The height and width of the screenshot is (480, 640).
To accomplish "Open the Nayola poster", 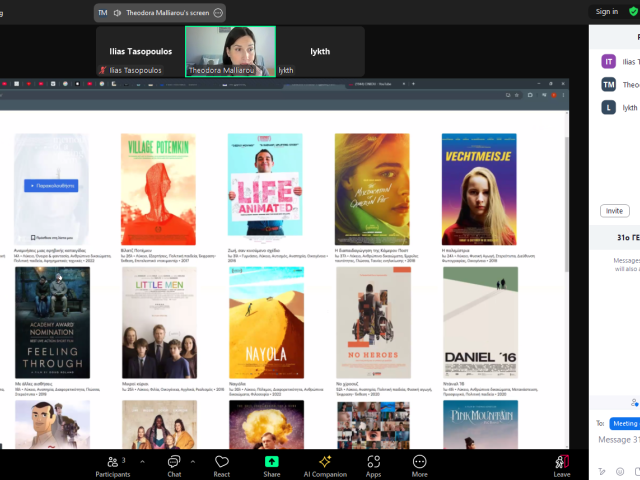I will coord(267,322).
